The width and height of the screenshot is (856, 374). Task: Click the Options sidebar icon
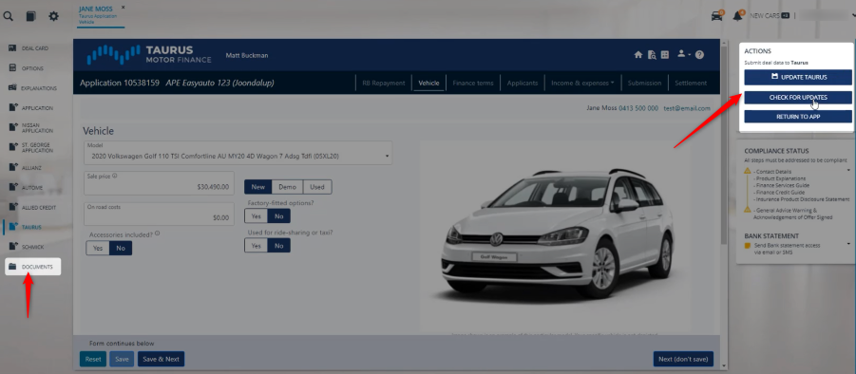(x=12, y=68)
